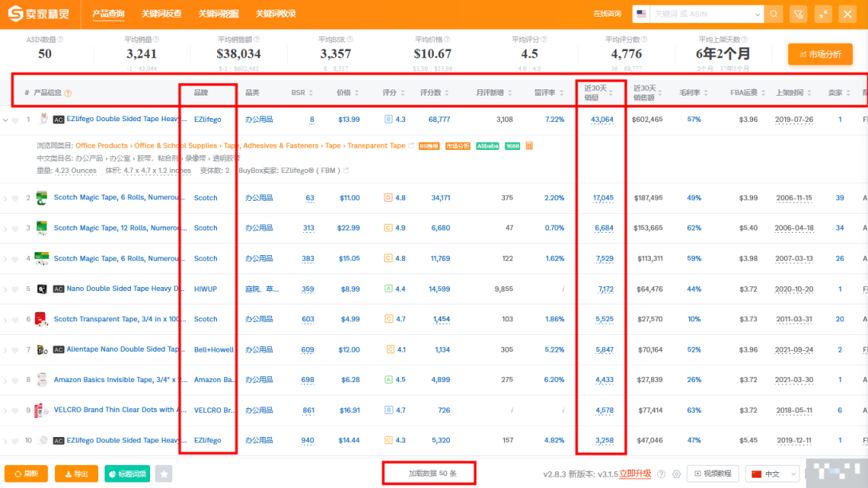This screenshot has width=868, height=488.
Task: Switch to the 产品查询 tab
Action: (108, 14)
